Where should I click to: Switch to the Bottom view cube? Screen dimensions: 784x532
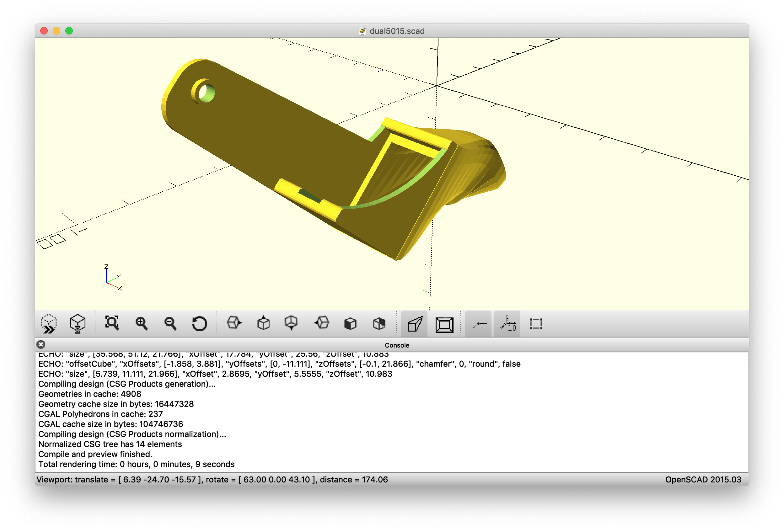pos(292,323)
